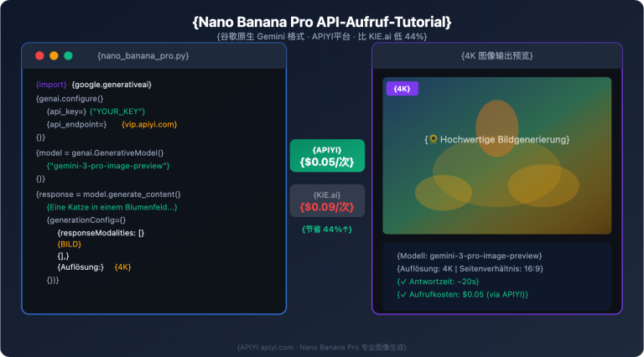Click the 4K 图像输出预览 panel header

point(497,56)
